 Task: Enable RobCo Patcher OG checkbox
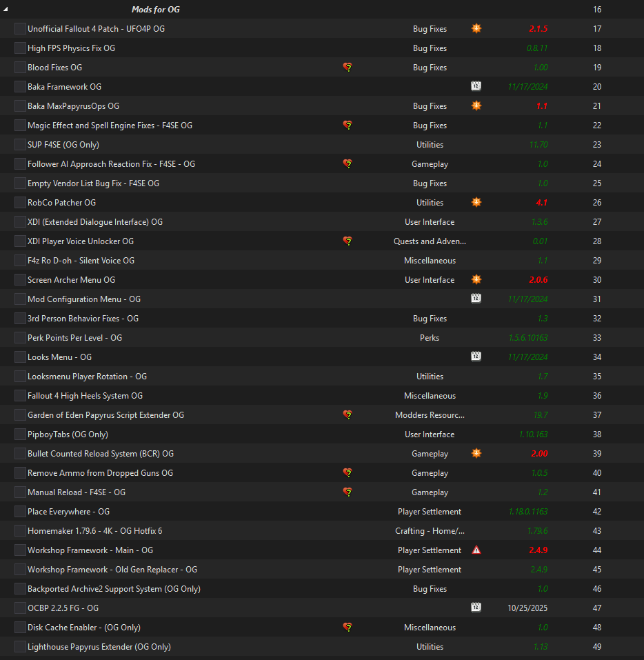click(x=20, y=203)
